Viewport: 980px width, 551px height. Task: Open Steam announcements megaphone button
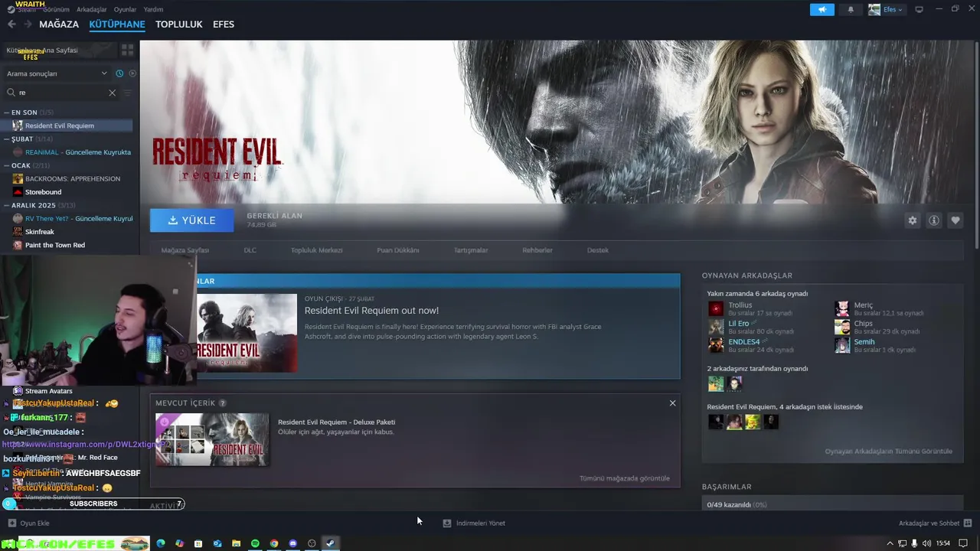click(x=822, y=9)
